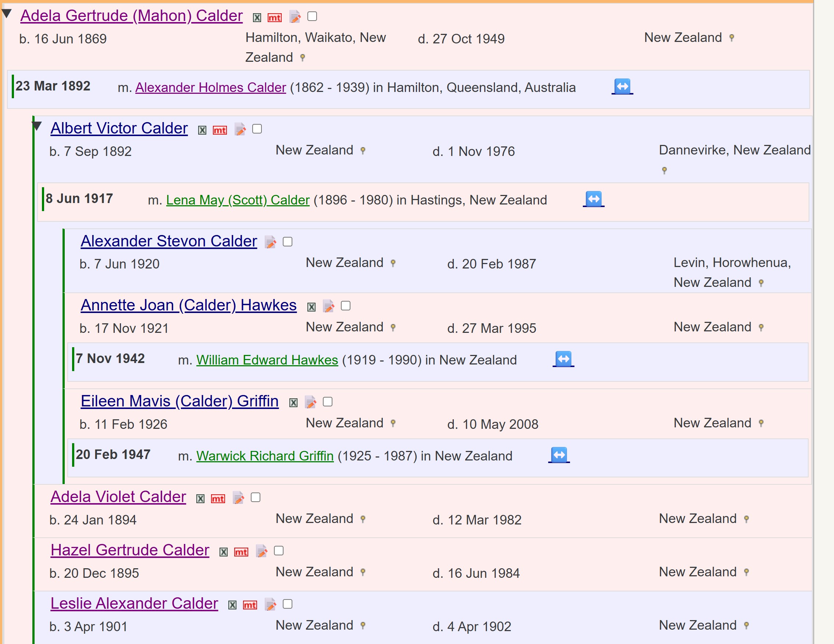The image size is (834, 644).
Task: Click the edit pencil icon for Albert Victor Calder
Action: pos(240,129)
